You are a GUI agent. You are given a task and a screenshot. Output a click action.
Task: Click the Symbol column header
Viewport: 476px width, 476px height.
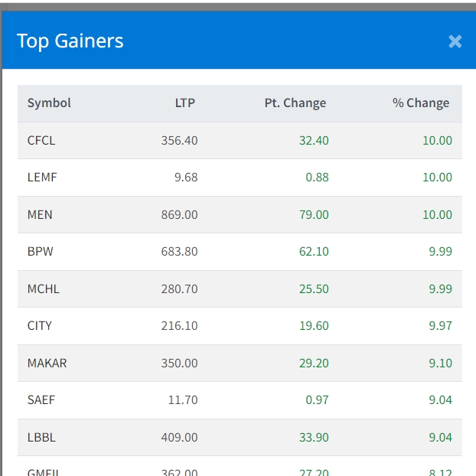click(49, 103)
